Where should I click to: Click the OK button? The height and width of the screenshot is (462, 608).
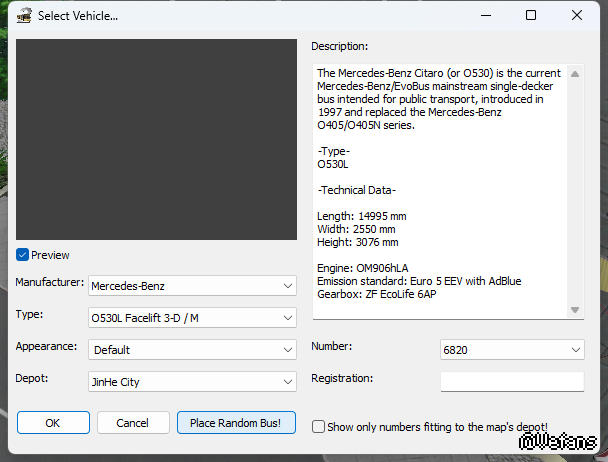[53, 423]
